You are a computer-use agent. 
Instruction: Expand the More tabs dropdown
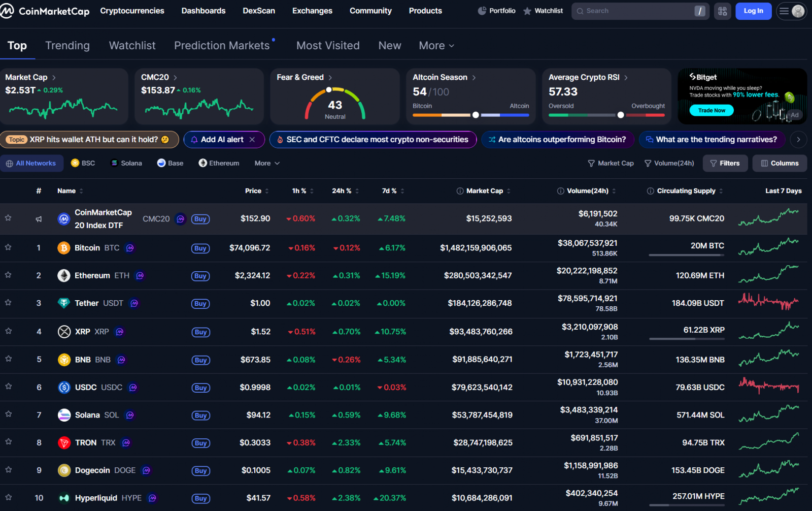tap(435, 45)
